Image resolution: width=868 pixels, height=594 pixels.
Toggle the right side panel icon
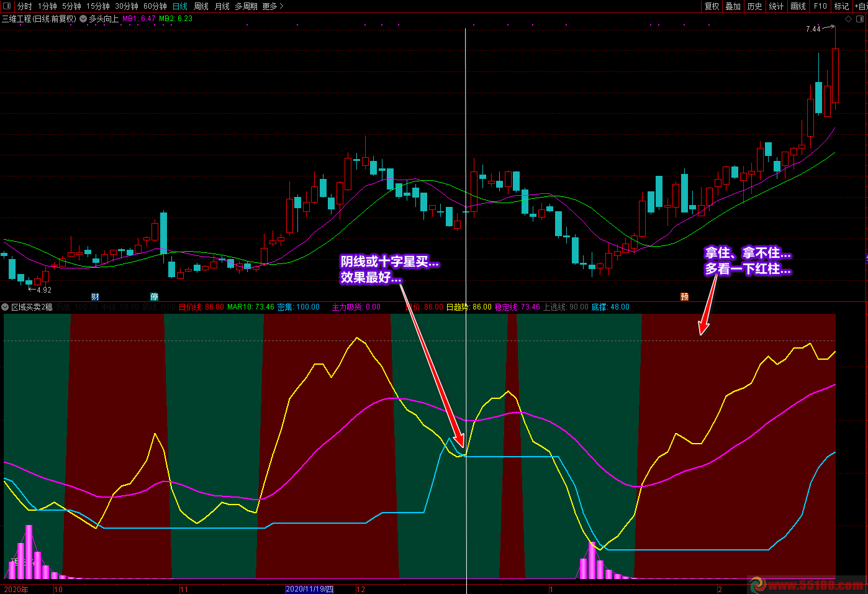coord(861,19)
